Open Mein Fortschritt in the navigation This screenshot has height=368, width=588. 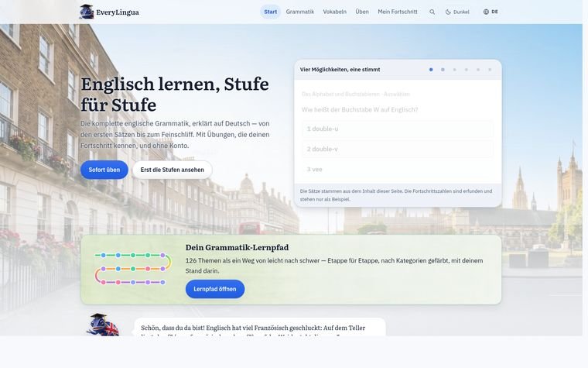(x=398, y=12)
